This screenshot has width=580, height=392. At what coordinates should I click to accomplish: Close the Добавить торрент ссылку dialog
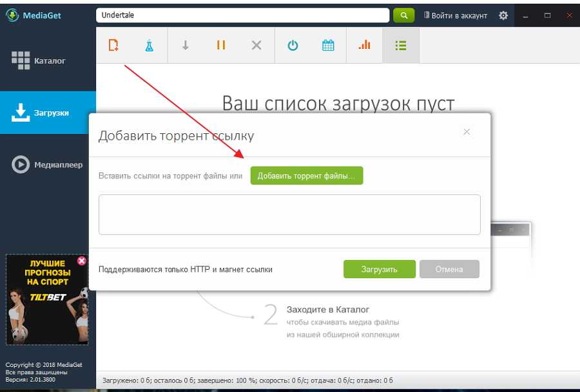click(x=467, y=132)
